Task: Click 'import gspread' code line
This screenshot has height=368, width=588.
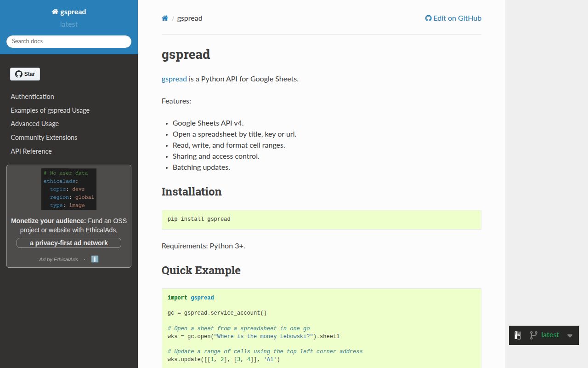Action: 191,298
